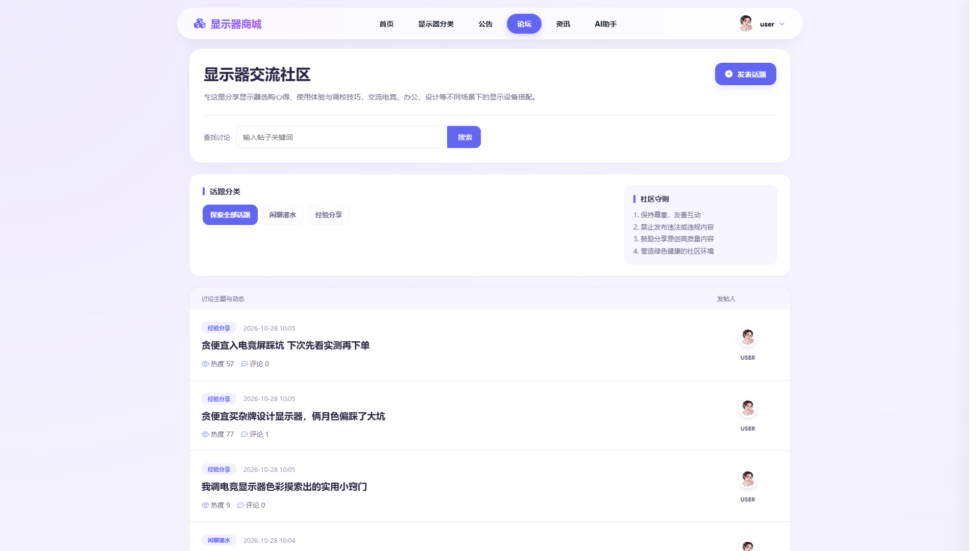
Task: Click rule text 营造绿色健康的社区环境
Action: coord(677,251)
